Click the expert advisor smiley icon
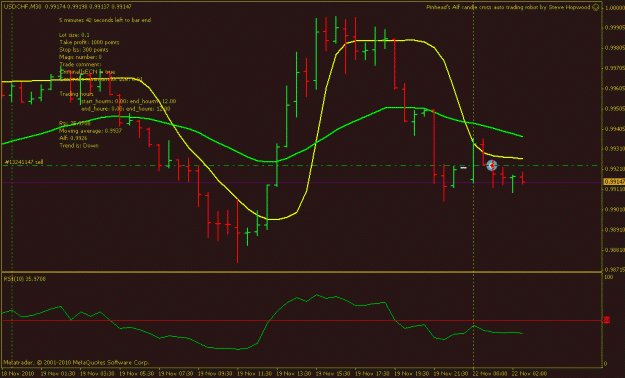This screenshot has height=378, width=625. click(x=596, y=7)
